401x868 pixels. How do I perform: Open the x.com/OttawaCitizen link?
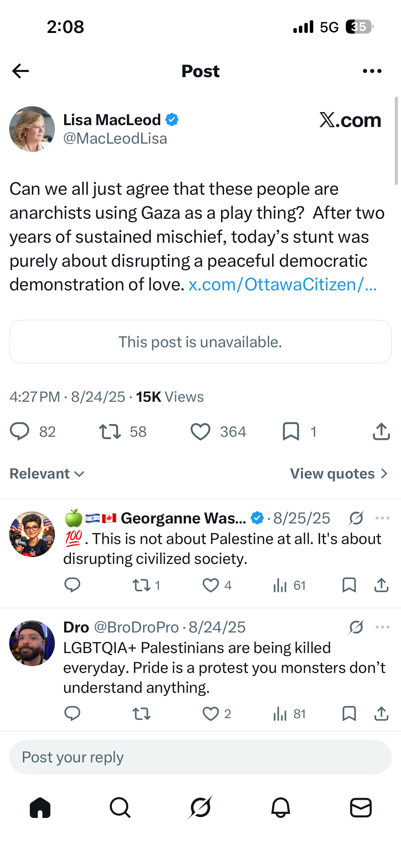coord(283,285)
